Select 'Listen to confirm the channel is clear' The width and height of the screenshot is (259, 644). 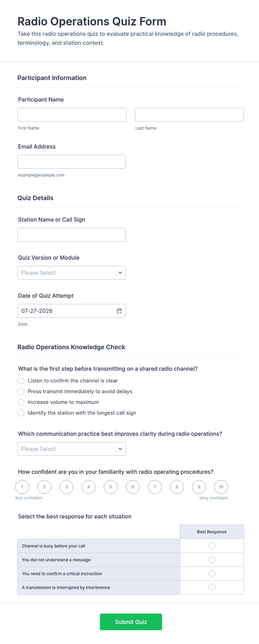point(21,381)
